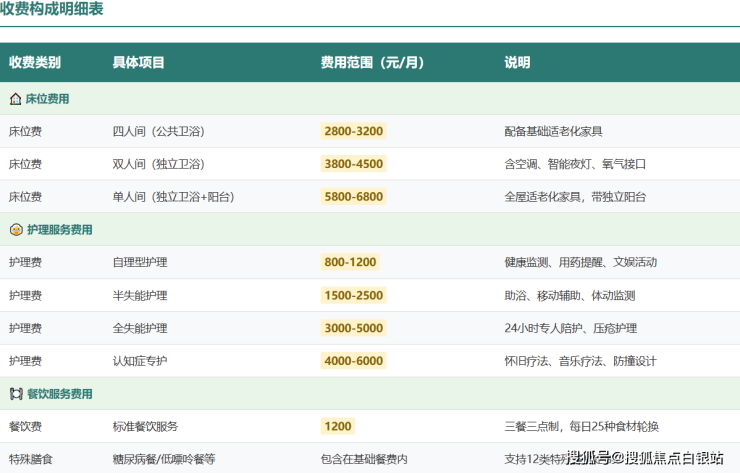Click the 1200 meal fee badge
The width and height of the screenshot is (740, 473).
[x=338, y=426]
